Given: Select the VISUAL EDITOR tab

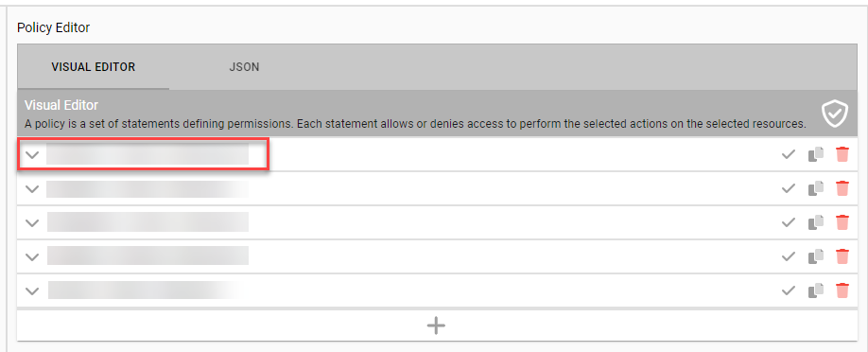Looking at the screenshot, I should (x=94, y=67).
